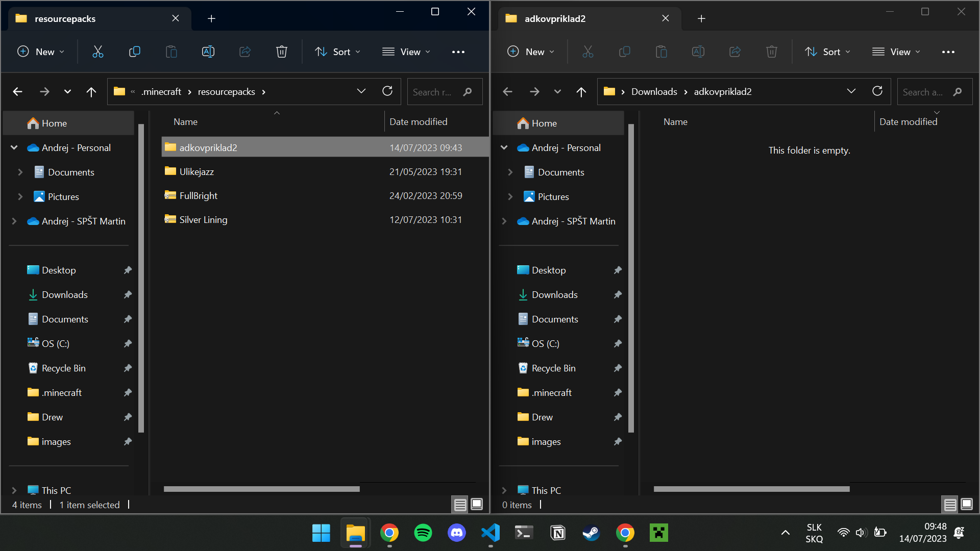Select the Ulikejazz folder
Screen dimensions: 980x551
[x=325, y=172]
